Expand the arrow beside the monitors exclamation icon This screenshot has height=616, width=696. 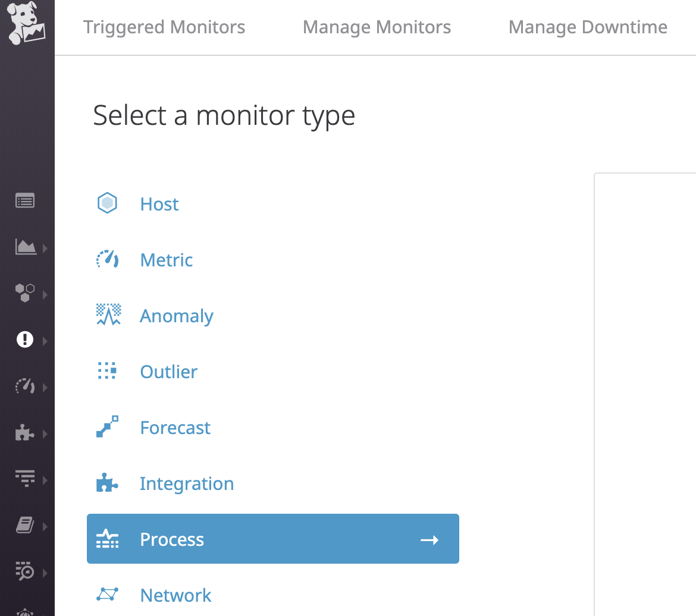click(x=45, y=341)
